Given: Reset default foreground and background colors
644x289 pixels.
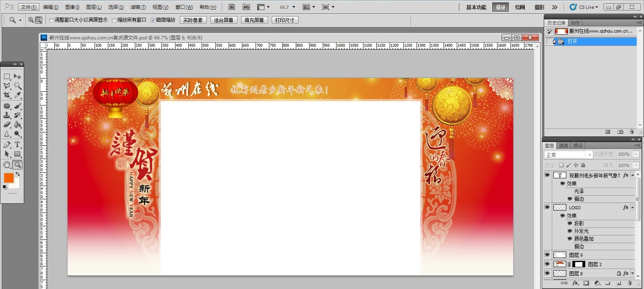Looking at the screenshot, I should point(5,187).
